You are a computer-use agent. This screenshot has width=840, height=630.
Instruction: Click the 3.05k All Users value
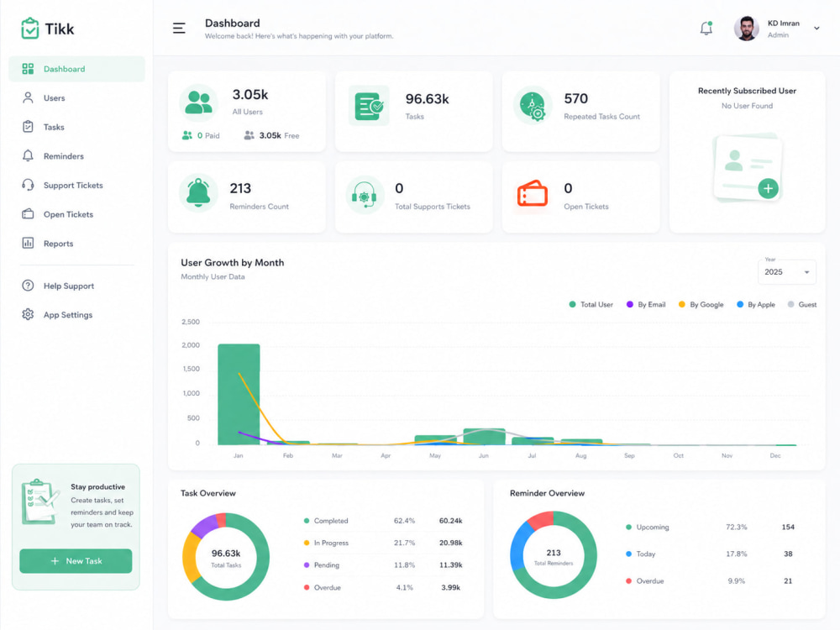point(250,95)
